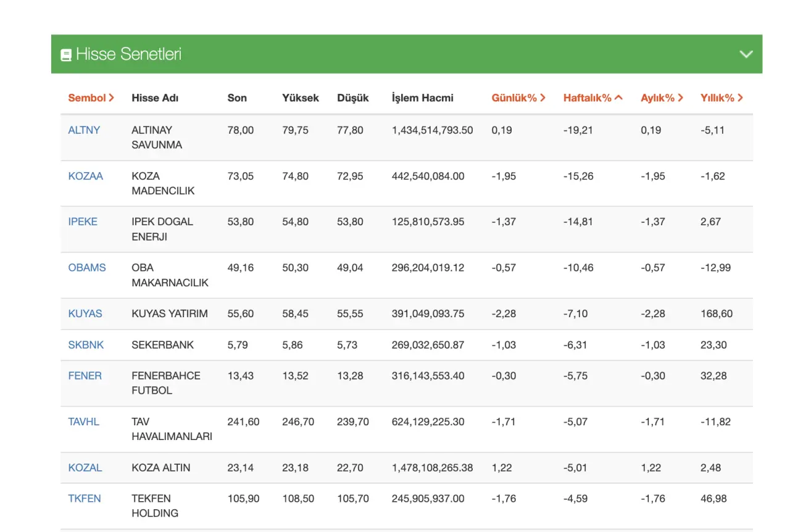Open the SKBNK Sekerbank link
The image size is (790, 532).
click(x=86, y=345)
